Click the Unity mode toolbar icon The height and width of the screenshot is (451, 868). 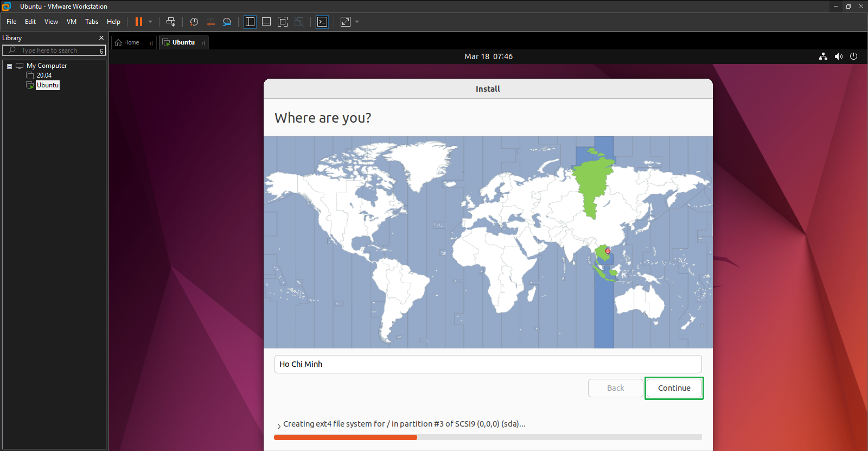299,22
